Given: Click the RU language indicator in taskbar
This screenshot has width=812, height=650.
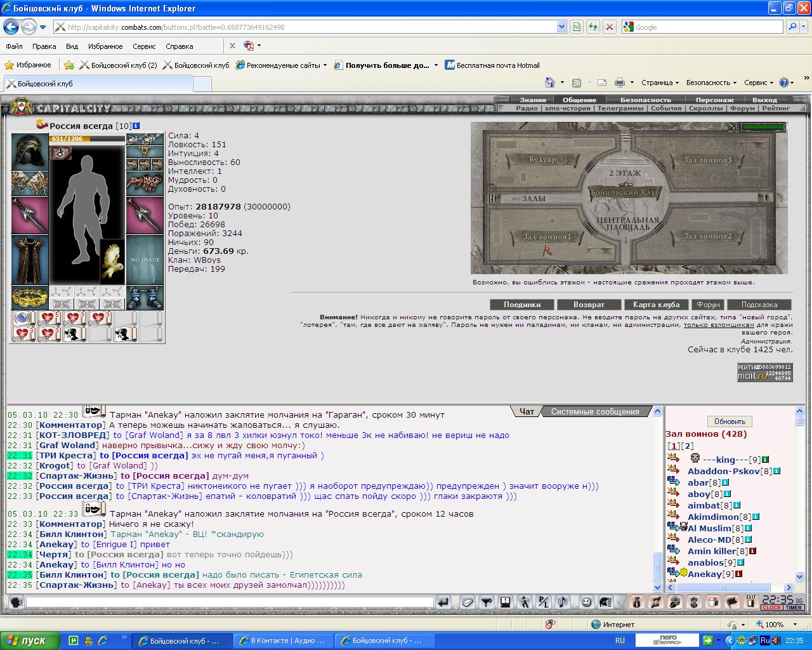Looking at the screenshot, I should [x=620, y=640].
